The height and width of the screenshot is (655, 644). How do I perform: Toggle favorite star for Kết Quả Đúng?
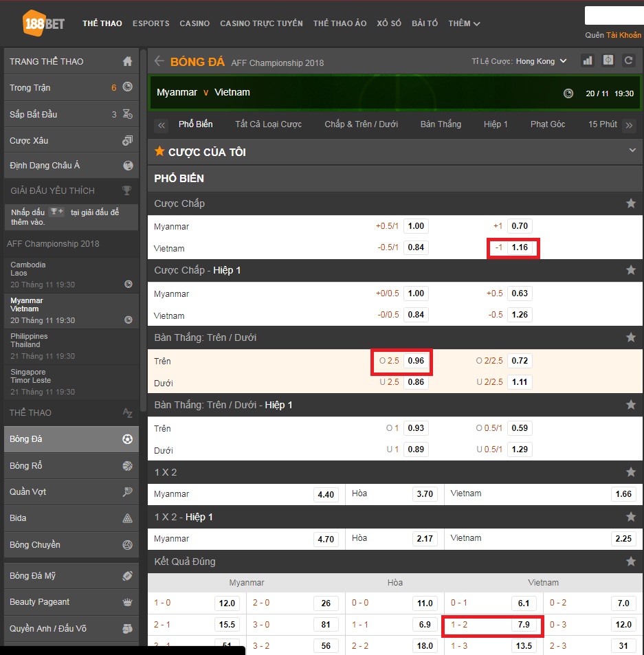click(x=631, y=562)
